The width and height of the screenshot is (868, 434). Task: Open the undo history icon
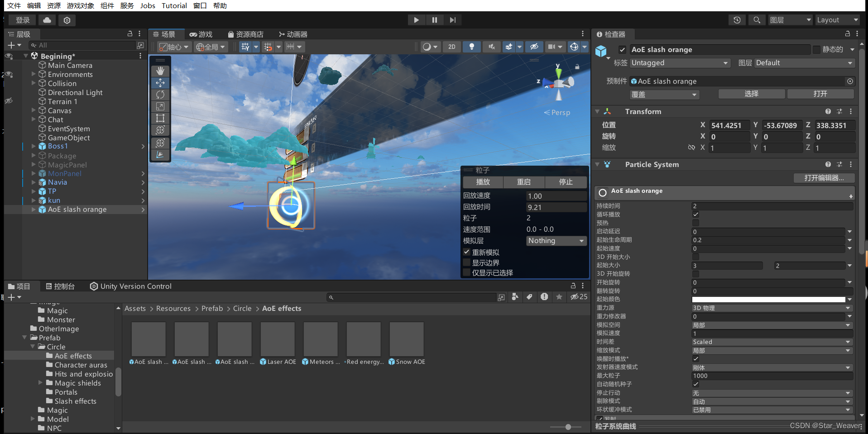(737, 20)
